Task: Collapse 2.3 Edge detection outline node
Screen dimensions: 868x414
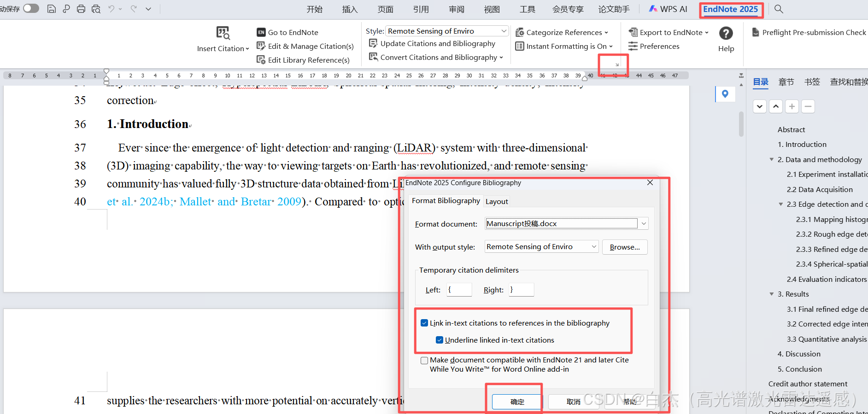Action: click(x=780, y=204)
